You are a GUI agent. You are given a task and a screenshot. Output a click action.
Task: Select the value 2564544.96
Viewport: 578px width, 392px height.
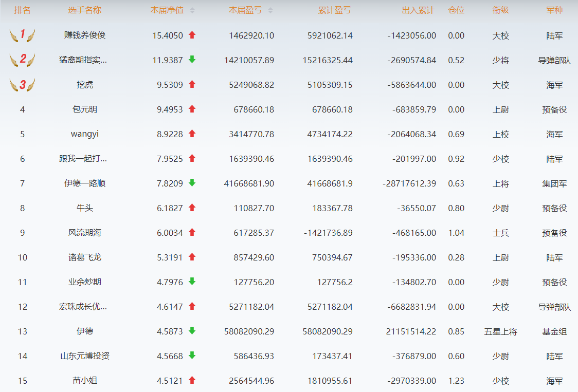coord(251,381)
